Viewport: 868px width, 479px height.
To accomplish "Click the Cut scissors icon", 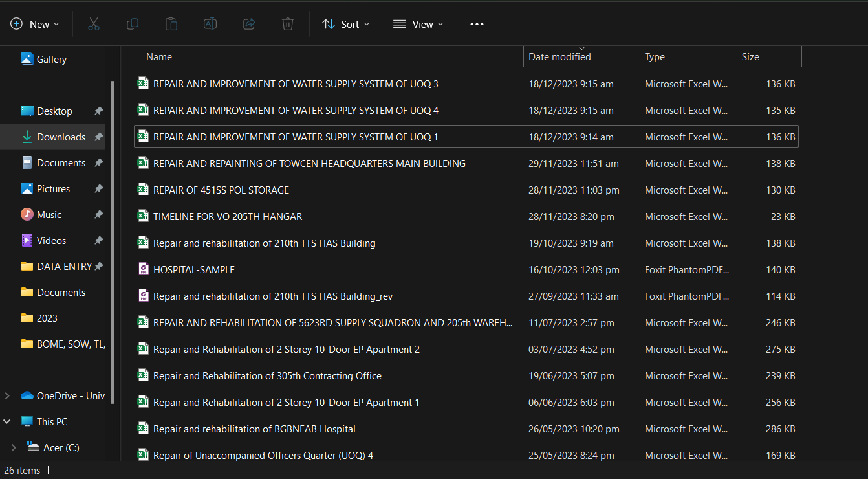I will 94,24.
